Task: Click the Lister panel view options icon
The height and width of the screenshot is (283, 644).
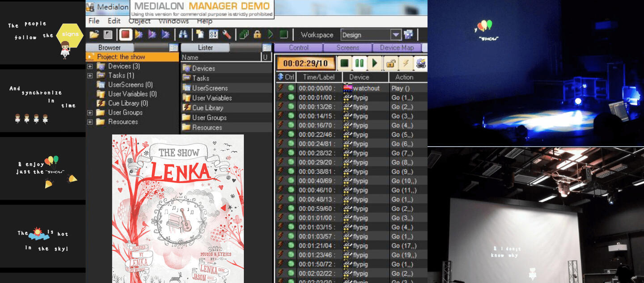Action: click(267, 48)
